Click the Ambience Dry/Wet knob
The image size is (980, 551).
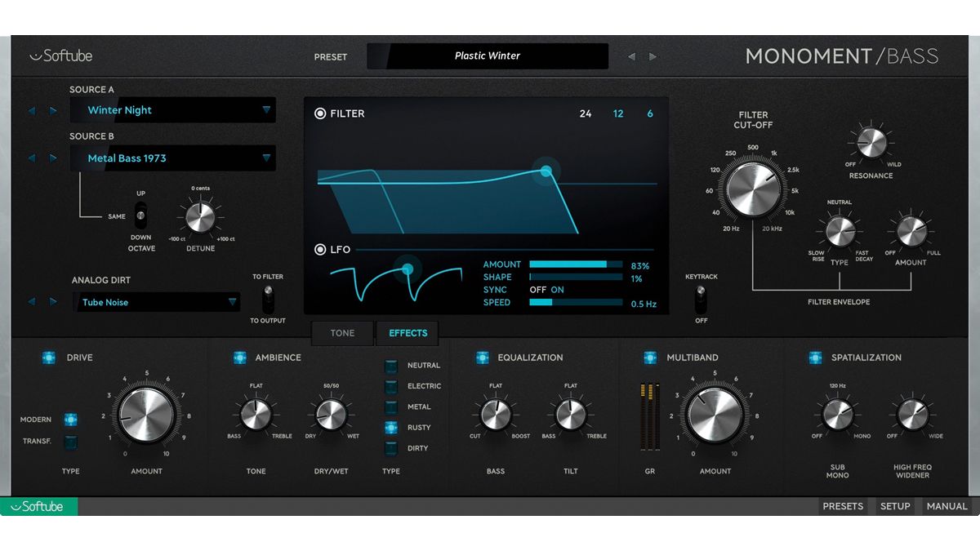pyautogui.click(x=331, y=415)
